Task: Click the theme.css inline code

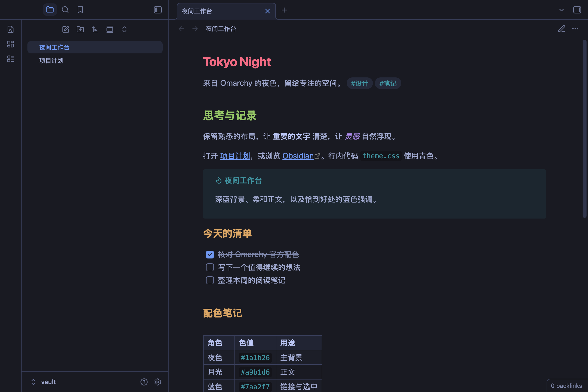Action: (x=381, y=156)
